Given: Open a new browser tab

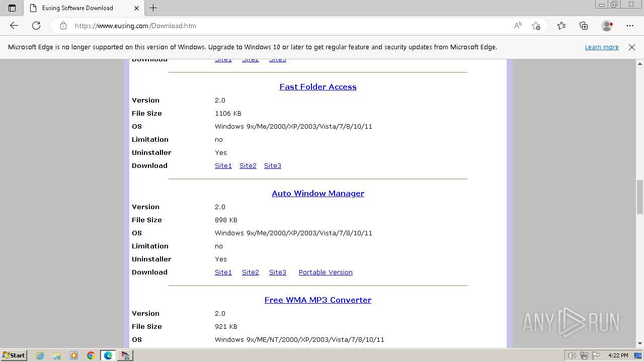Looking at the screenshot, I should (x=153, y=8).
